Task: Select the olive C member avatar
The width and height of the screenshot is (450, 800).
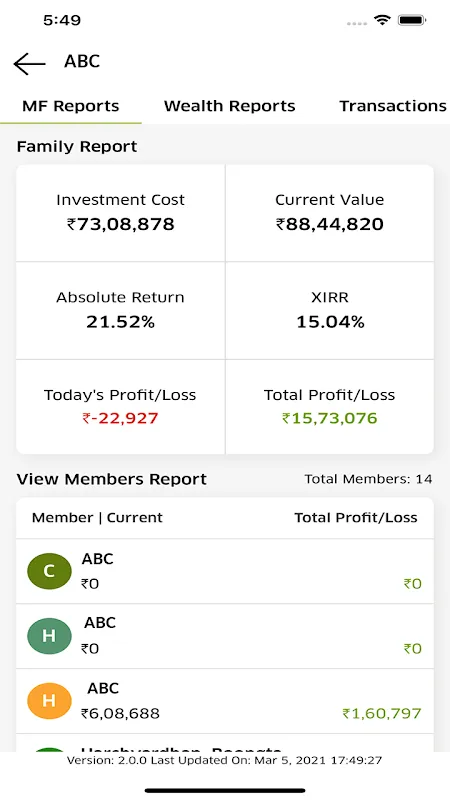Action: (49, 571)
